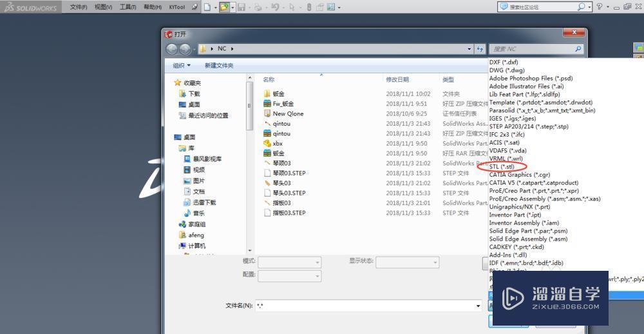Expand the community search dropdown arrow
The image size is (644, 334).
coord(590,7)
